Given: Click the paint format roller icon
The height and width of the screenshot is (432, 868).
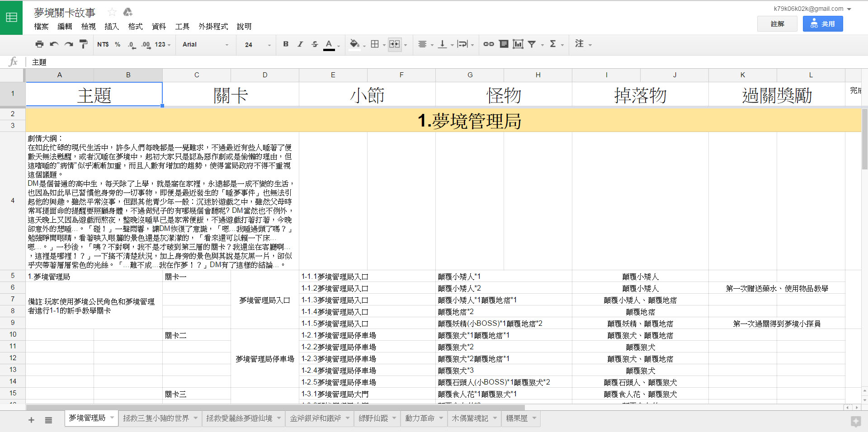Looking at the screenshot, I should (x=83, y=44).
